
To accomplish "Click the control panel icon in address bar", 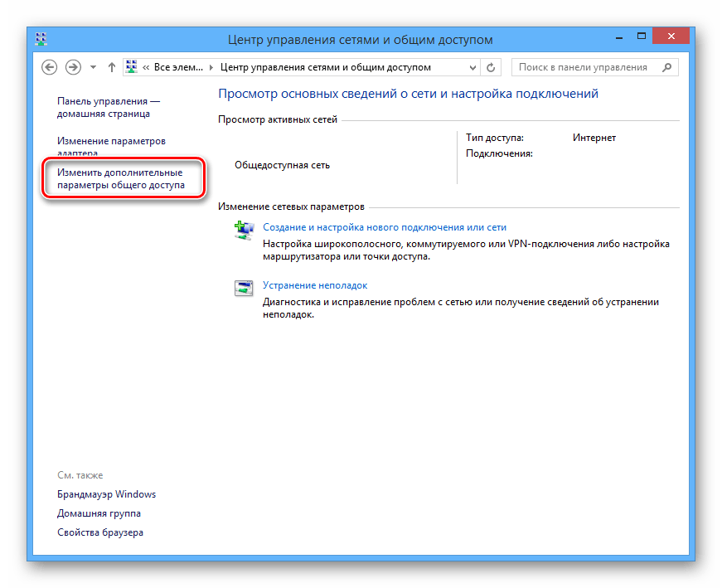I will click(x=132, y=67).
